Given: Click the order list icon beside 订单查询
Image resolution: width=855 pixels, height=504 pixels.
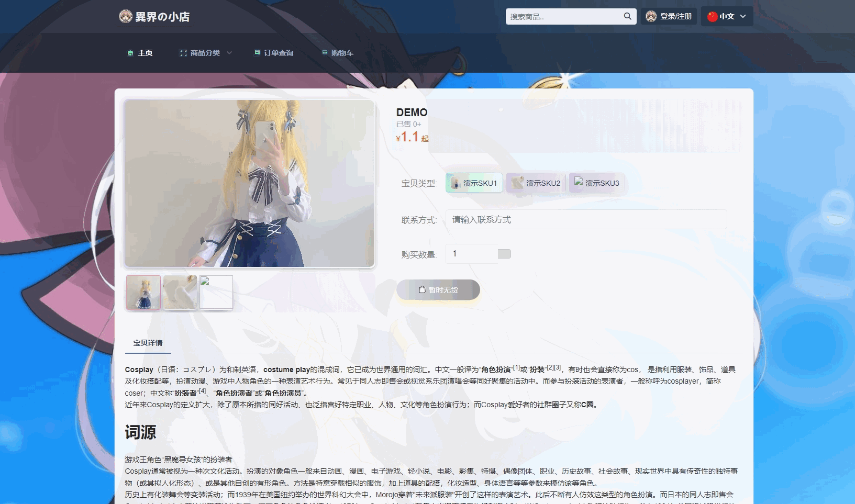Looking at the screenshot, I should [x=257, y=52].
